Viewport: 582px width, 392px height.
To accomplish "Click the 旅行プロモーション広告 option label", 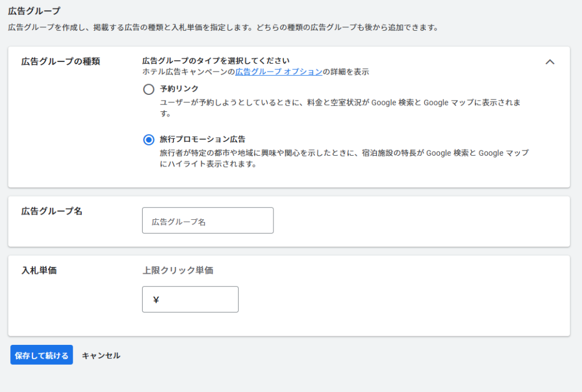I will pos(203,139).
